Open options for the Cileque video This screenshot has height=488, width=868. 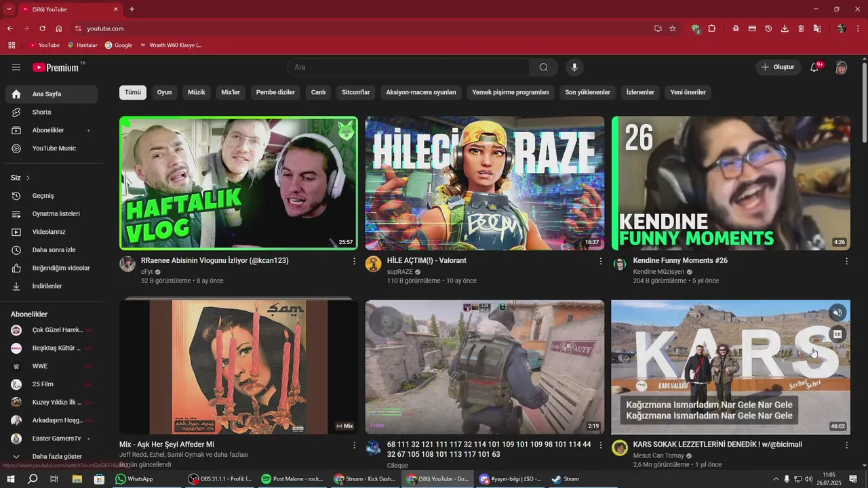(600, 445)
